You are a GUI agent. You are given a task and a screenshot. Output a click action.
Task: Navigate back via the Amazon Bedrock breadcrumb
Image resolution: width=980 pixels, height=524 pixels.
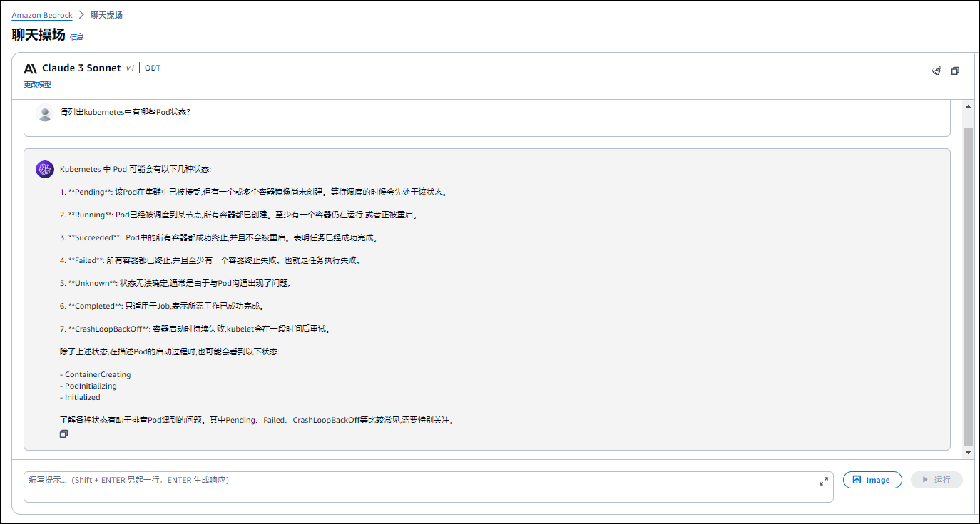(42, 14)
